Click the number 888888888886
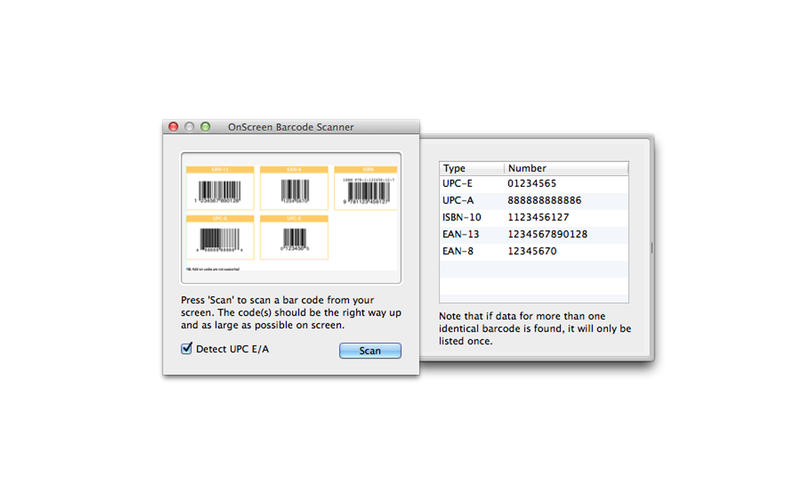This screenshot has width=800, height=500. tap(544, 201)
